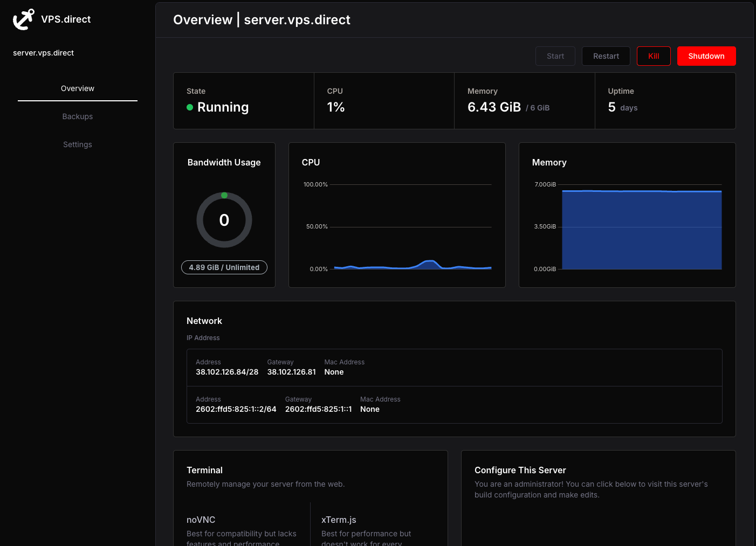The height and width of the screenshot is (546, 756).
Task: Click the VPS.direct brand name
Action: (66, 19)
